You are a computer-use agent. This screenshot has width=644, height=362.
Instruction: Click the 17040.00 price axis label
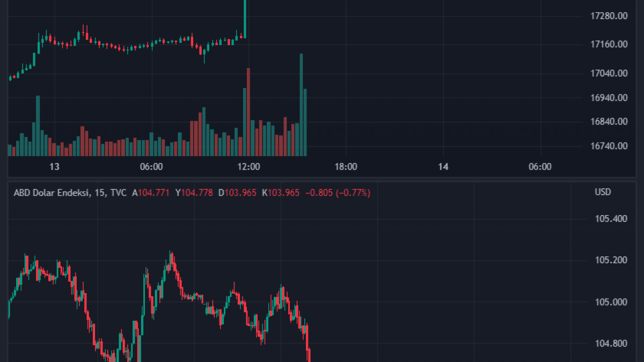(x=610, y=73)
